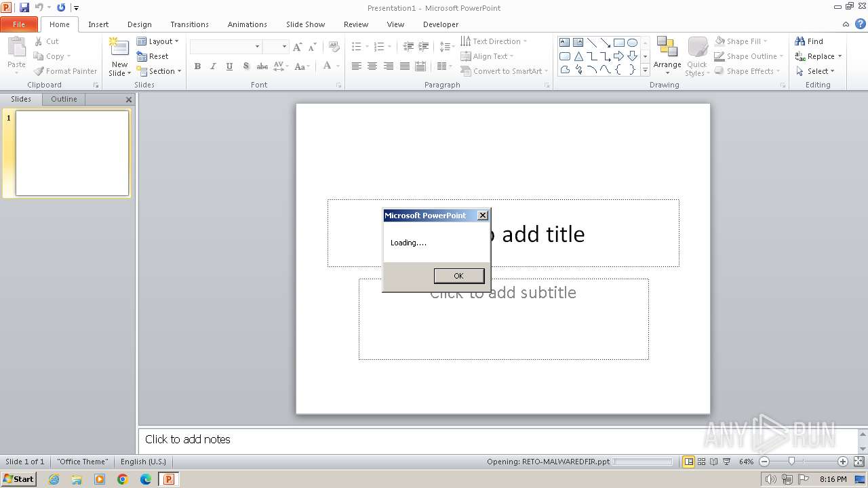Click OK in the Loading dialog
This screenshot has width=868, height=488.
[459, 276]
